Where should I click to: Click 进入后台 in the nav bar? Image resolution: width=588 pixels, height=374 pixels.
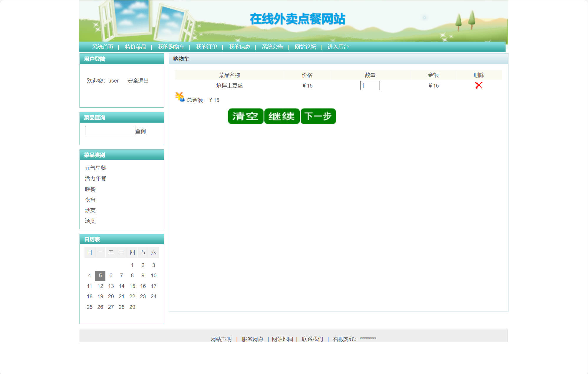point(338,47)
